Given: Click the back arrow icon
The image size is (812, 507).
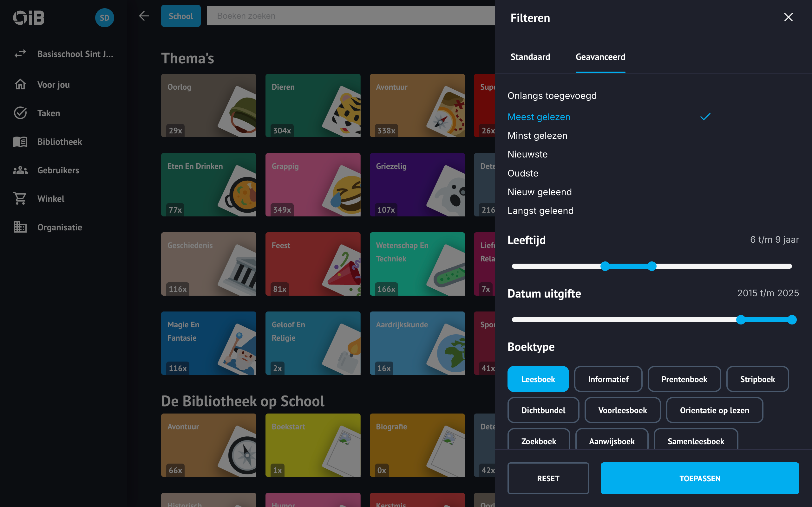Looking at the screenshot, I should (x=144, y=16).
